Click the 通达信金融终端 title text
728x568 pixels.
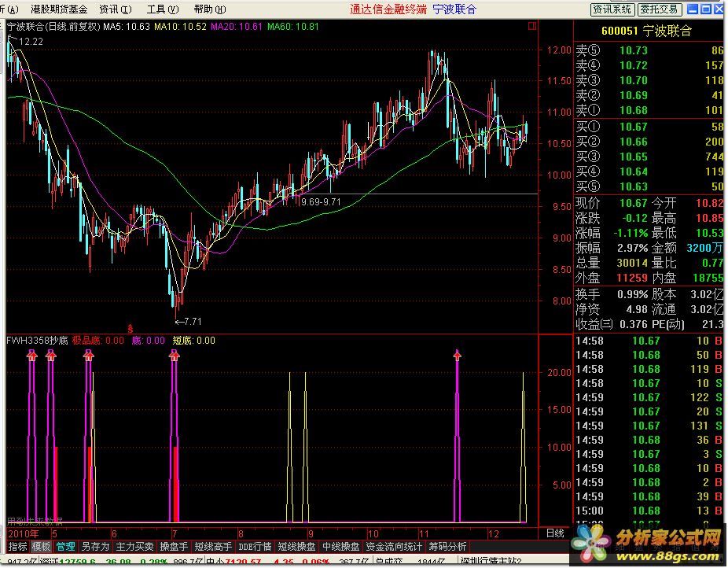pos(388,9)
